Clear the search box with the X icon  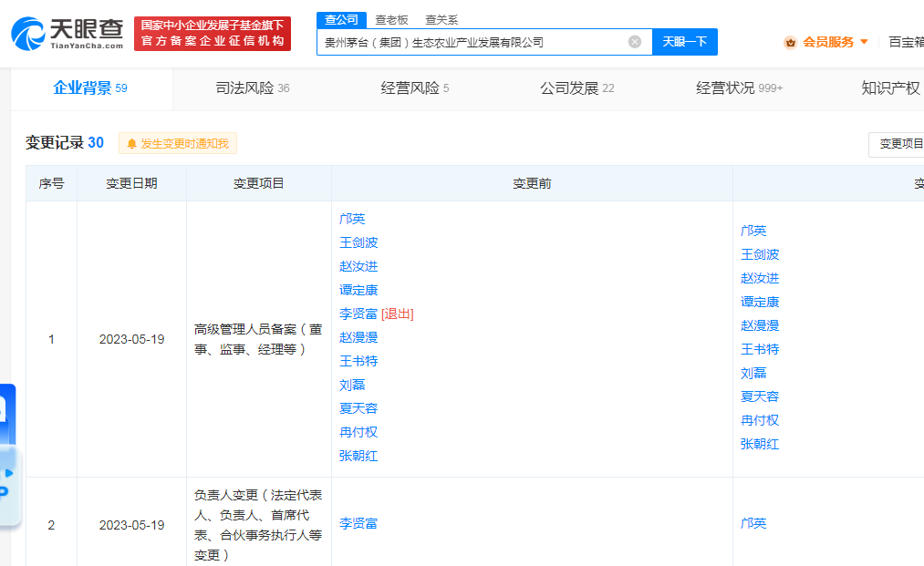pos(635,42)
